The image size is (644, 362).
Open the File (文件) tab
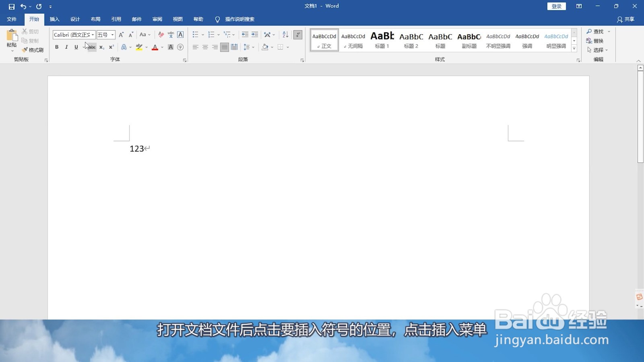point(12,19)
